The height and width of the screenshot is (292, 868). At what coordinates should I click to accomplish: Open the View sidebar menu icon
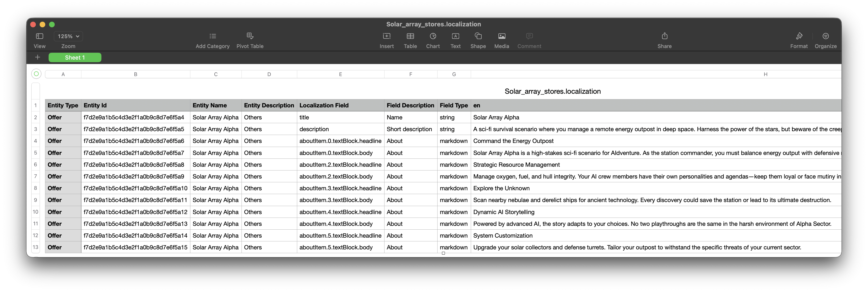pyautogui.click(x=39, y=36)
